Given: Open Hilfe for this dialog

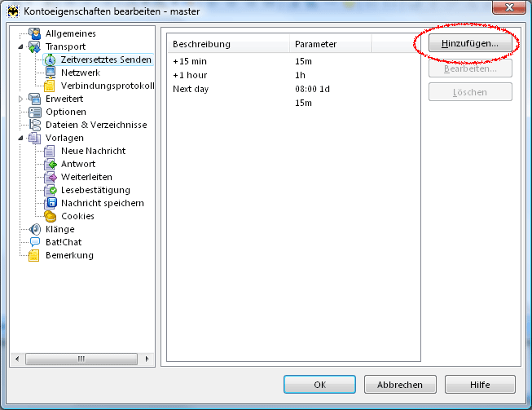Looking at the screenshot, I should (480, 385).
